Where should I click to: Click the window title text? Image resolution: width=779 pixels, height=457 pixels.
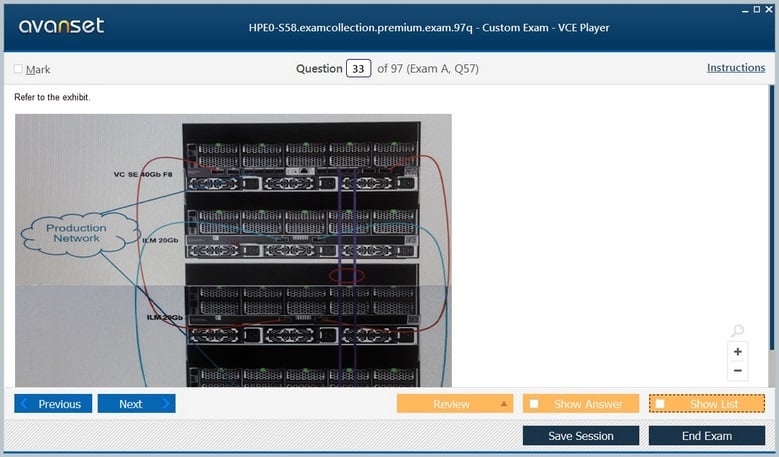tap(429, 28)
